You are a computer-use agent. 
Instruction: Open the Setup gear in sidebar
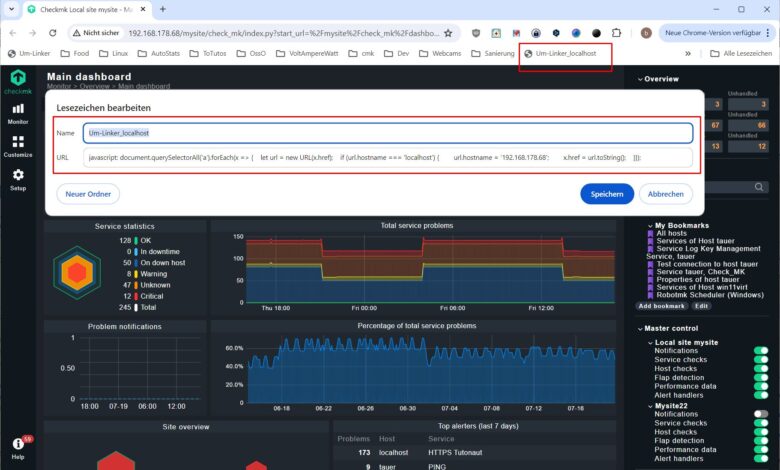pyautogui.click(x=18, y=180)
